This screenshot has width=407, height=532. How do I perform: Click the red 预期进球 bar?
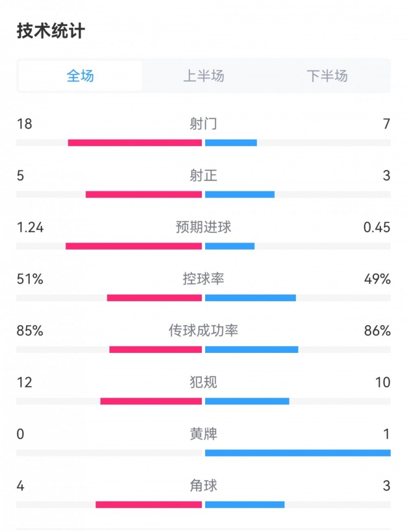point(133,246)
